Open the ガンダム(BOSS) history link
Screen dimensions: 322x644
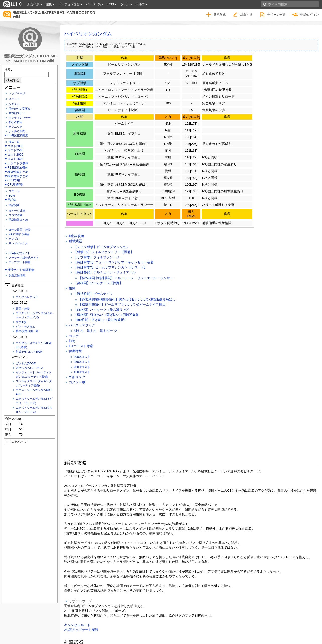coord(26,363)
